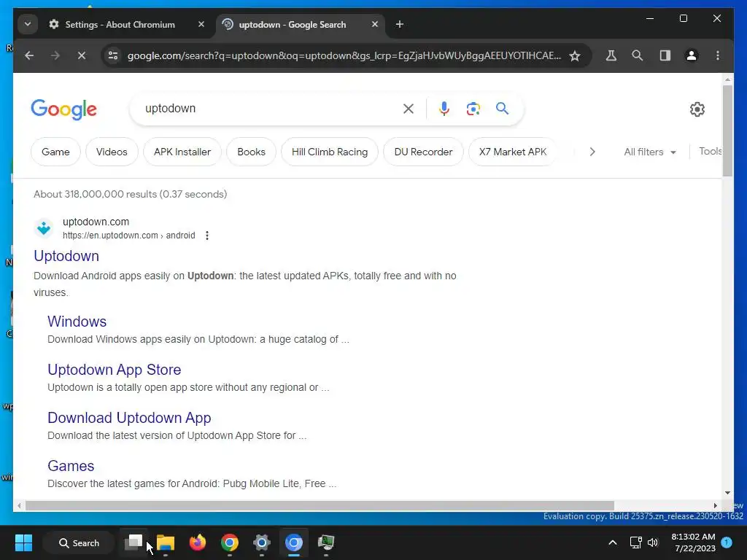
Task: Open the Games sitelink
Action: [71, 466]
